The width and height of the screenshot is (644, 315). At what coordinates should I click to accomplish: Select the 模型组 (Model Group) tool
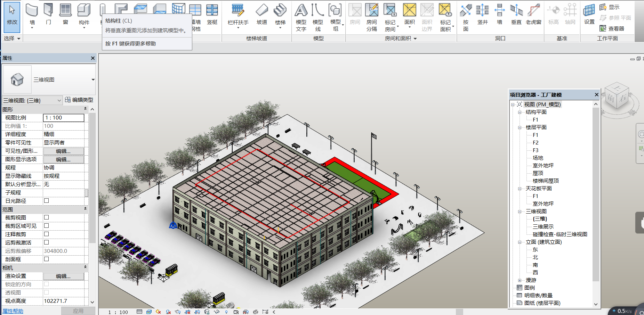coord(336,17)
